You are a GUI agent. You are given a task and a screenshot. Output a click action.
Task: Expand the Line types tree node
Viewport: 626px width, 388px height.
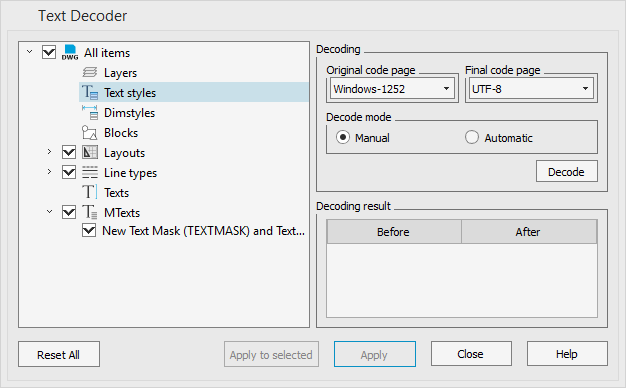[x=49, y=172]
